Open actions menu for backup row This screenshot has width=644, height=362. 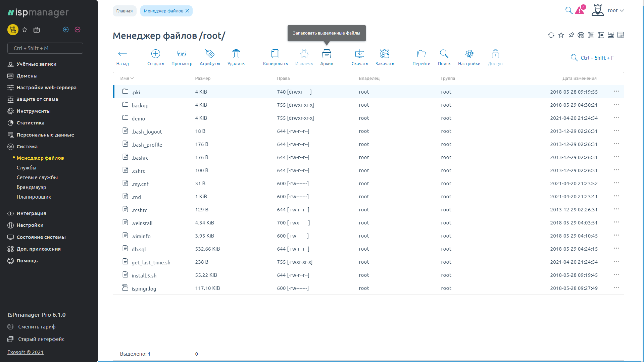616,105
